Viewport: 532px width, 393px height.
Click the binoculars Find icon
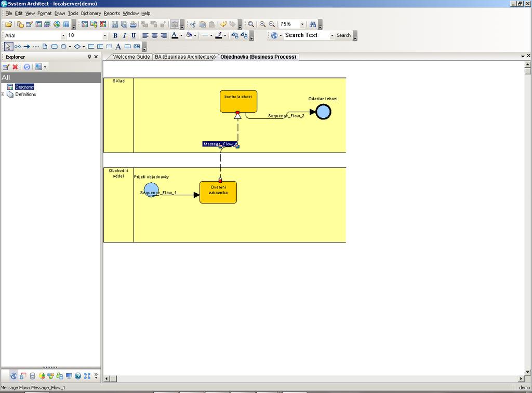313,24
